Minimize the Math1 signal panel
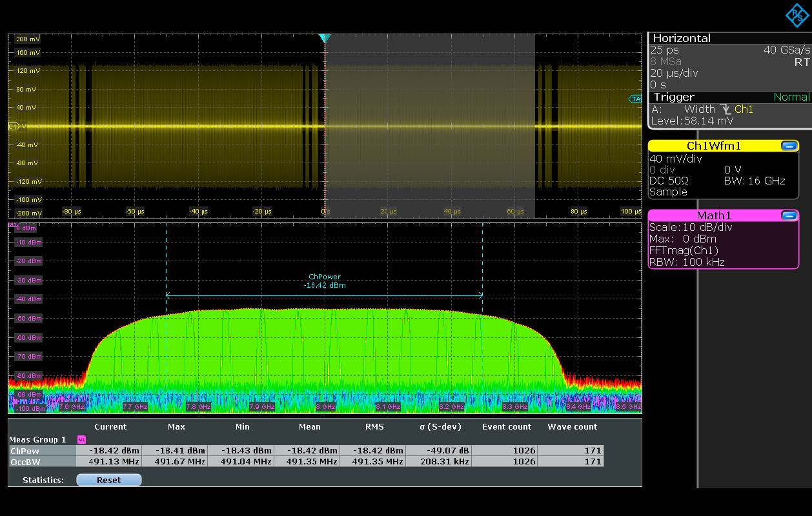This screenshot has width=812, height=516. pyautogui.click(x=789, y=215)
